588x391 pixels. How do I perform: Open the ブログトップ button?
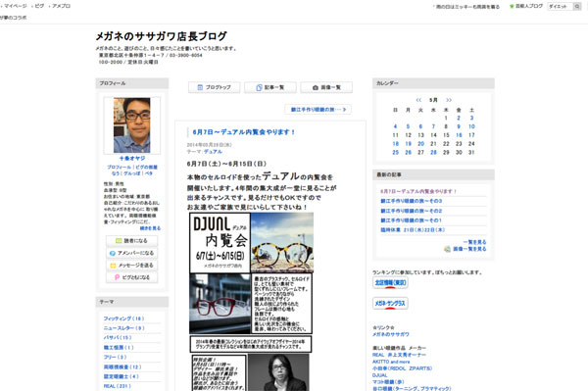214,87
